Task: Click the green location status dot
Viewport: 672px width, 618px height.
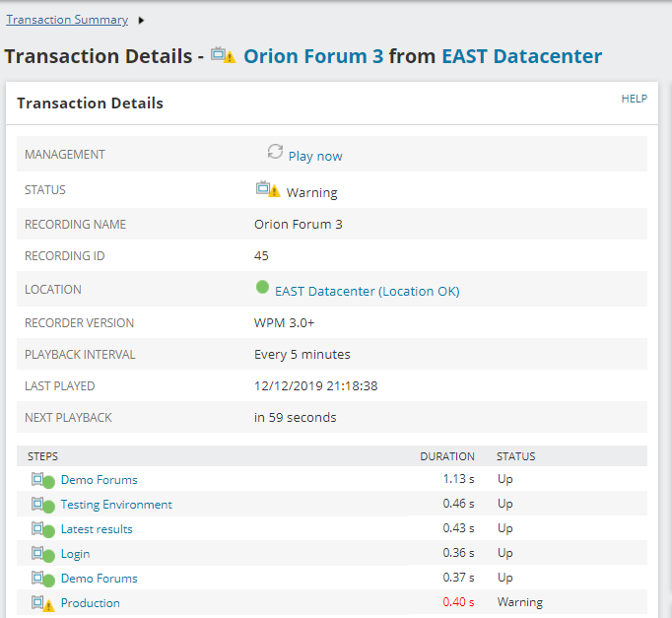Action: [x=262, y=288]
